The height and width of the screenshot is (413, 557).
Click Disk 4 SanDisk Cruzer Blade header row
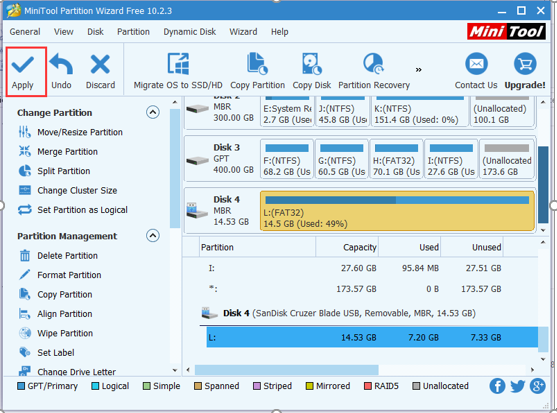pos(369,313)
